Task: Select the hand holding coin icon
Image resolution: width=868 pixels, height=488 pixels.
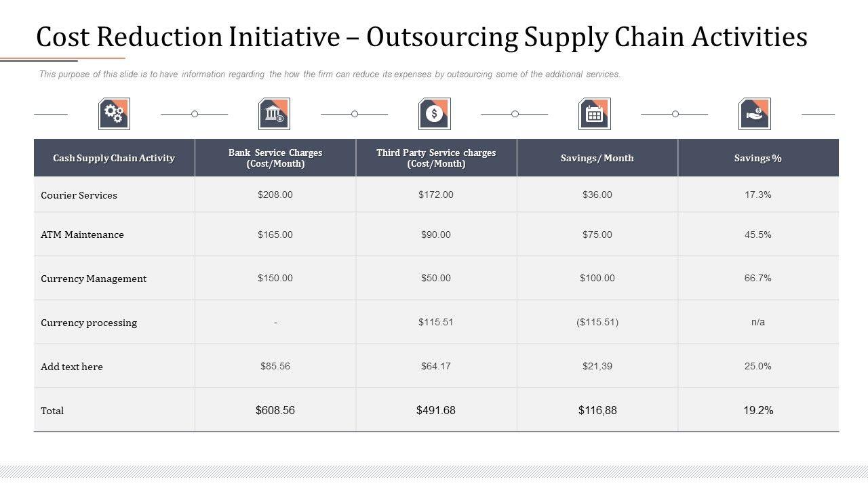Action: [754, 114]
